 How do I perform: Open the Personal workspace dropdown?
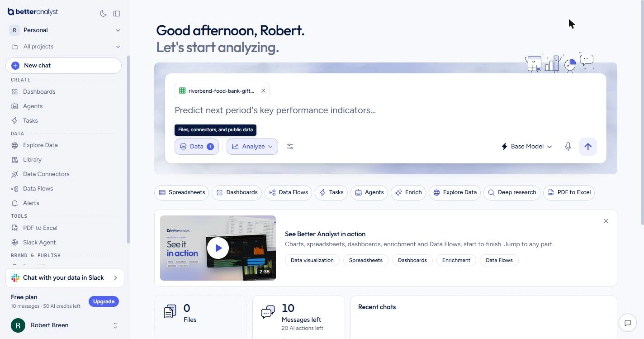[65, 30]
